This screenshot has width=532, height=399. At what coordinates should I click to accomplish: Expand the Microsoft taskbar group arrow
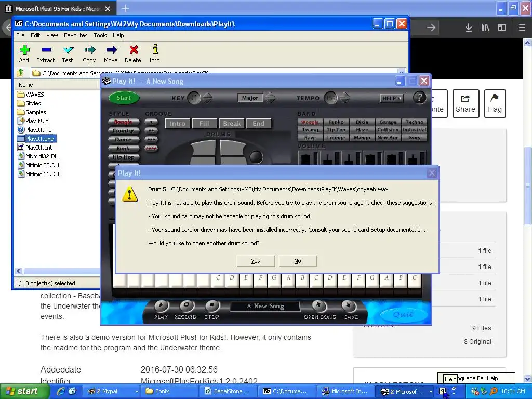431,392
